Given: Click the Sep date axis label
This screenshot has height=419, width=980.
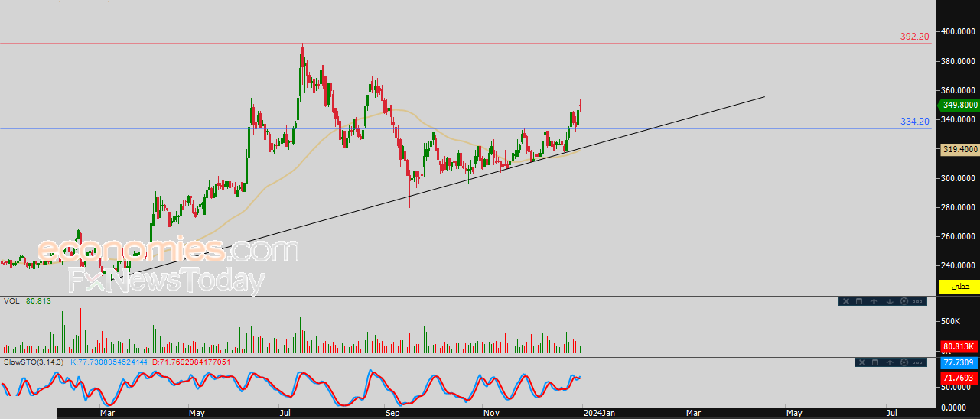Looking at the screenshot, I should [392, 413].
